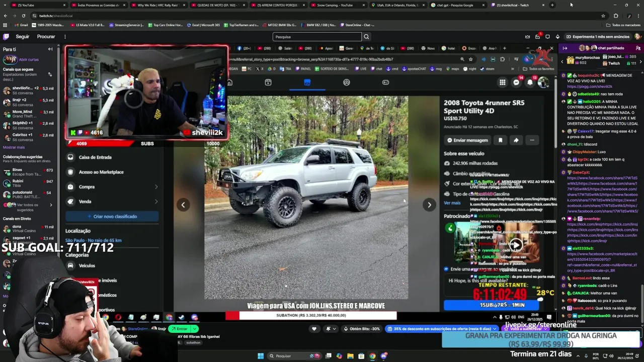644x362 pixels.
Task: Click the heart follow button under stream
Action: (x=314, y=329)
